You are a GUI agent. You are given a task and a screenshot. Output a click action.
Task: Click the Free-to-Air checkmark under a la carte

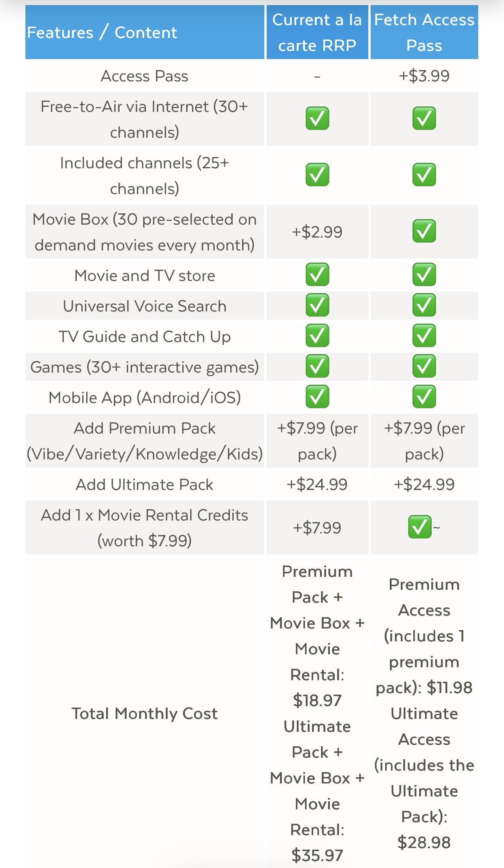click(x=317, y=119)
